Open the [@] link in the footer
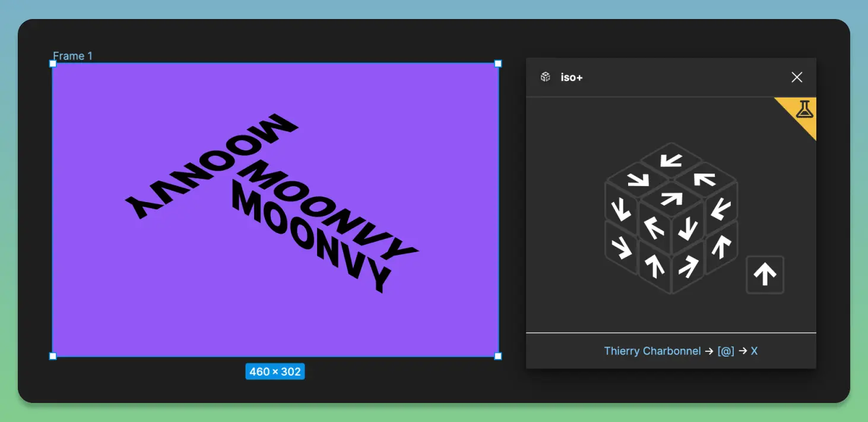Image resolution: width=868 pixels, height=422 pixels. click(x=726, y=351)
